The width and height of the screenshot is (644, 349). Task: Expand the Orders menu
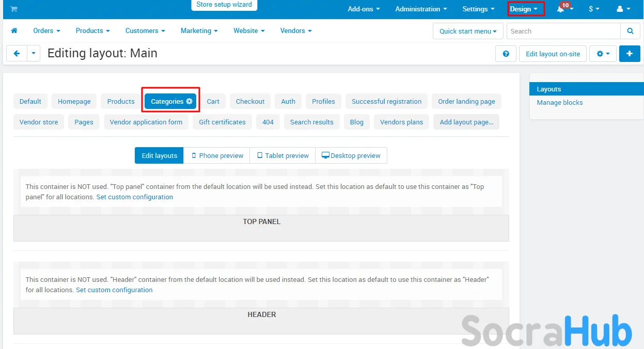(46, 30)
